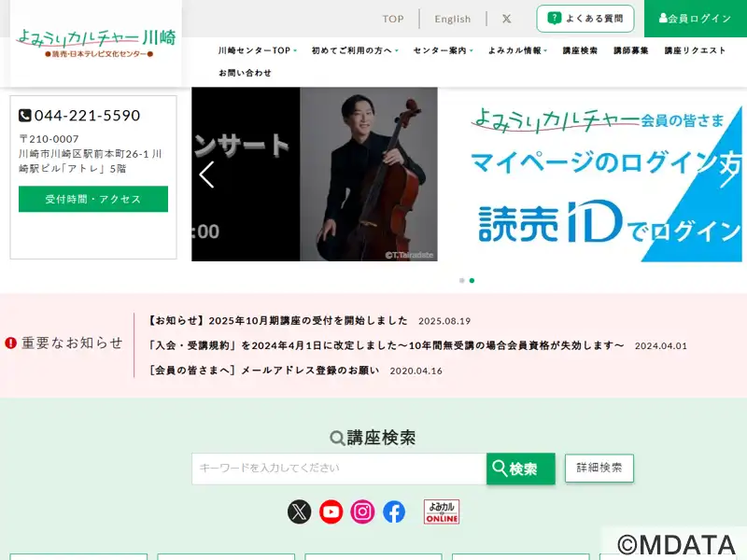Open notice メールアドレス登録のお願い

[264, 370]
